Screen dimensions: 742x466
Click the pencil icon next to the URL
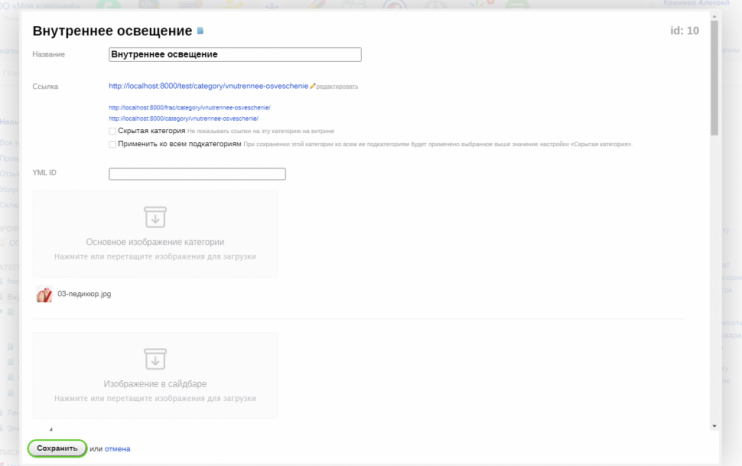(313, 86)
